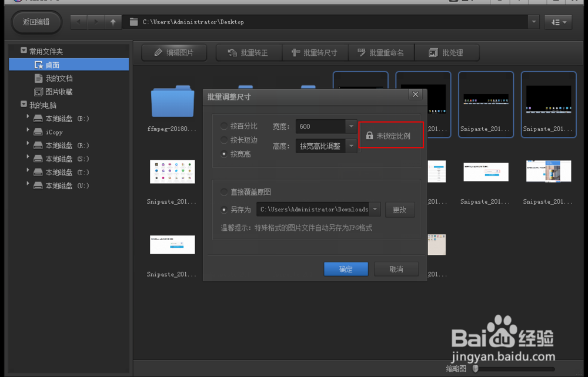
Task: Click the 编辑图片 toolbar button
Action: pyautogui.click(x=174, y=53)
